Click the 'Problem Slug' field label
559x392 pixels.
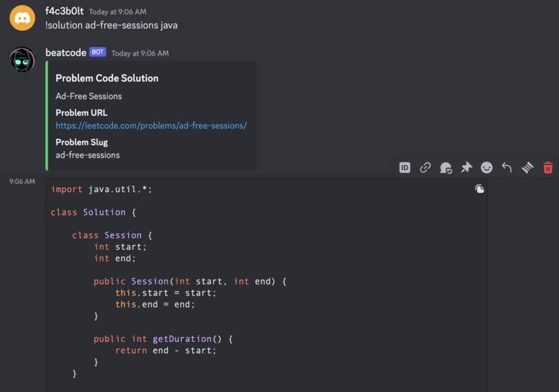tap(82, 142)
